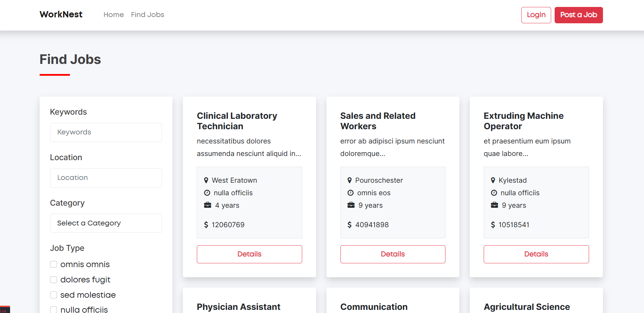This screenshot has height=313, width=644.
Task: Enable the dolores fugit checkbox
Action: click(x=54, y=280)
